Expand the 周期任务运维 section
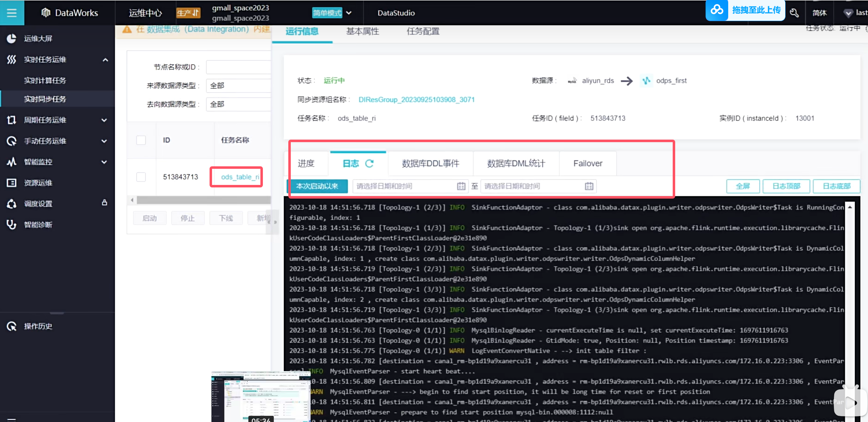Viewport: 868px width, 422px height. [x=104, y=120]
